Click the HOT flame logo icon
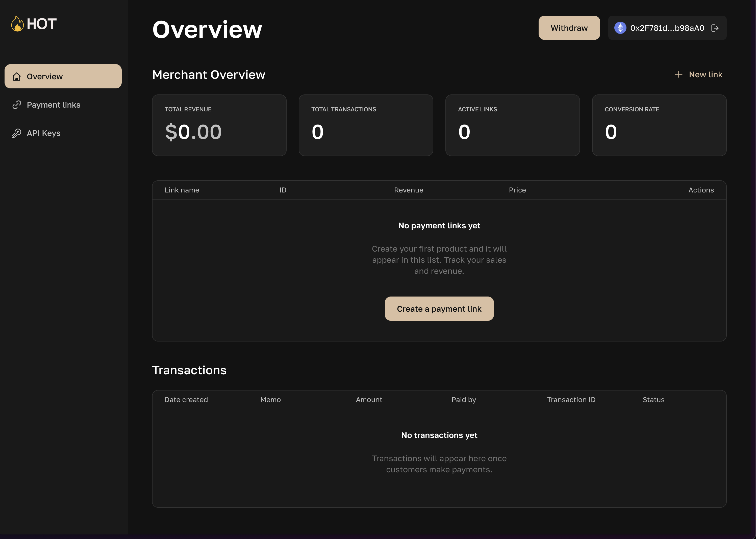The width and height of the screenshot is (756, 539). pos(17,24)
